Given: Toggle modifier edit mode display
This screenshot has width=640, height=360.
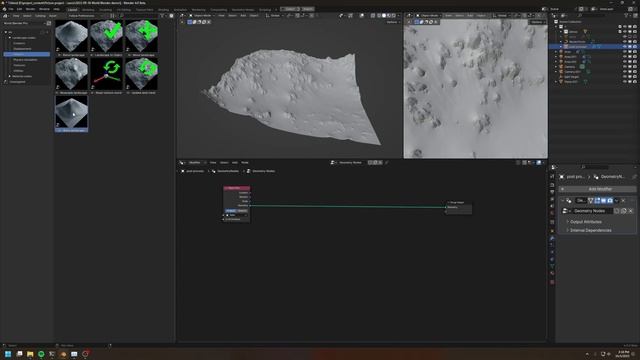Looking at the screenshot, I should [597, 201].
